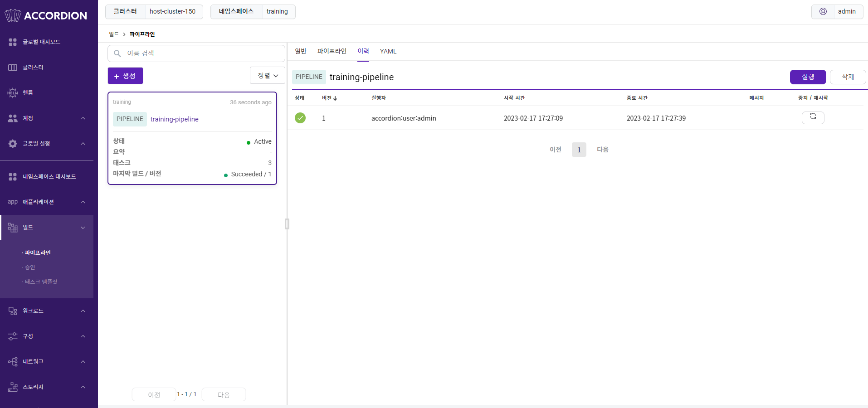868x408 pixels.
Task: Select Task Template in Build submenu
Action: (x=41, y=282)
